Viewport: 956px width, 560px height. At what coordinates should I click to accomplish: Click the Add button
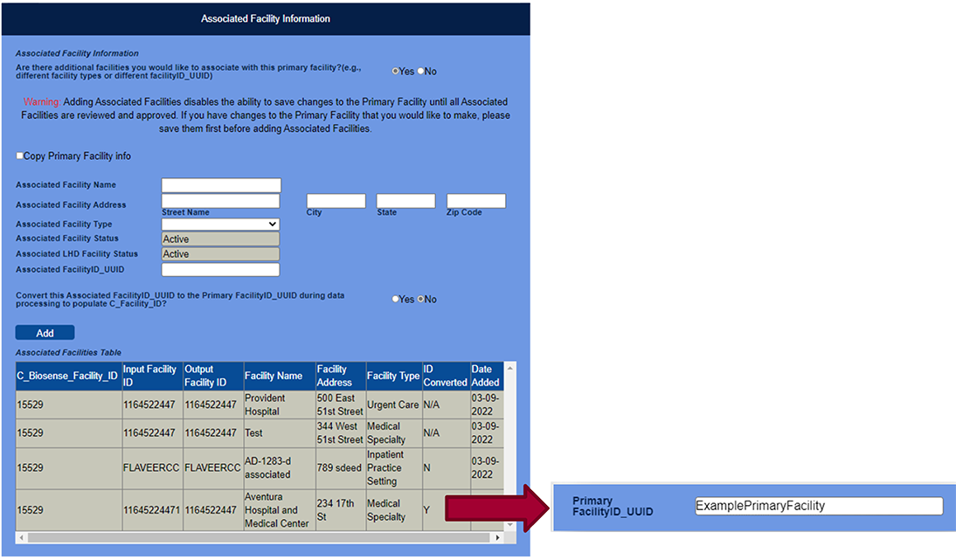point(44,332)
